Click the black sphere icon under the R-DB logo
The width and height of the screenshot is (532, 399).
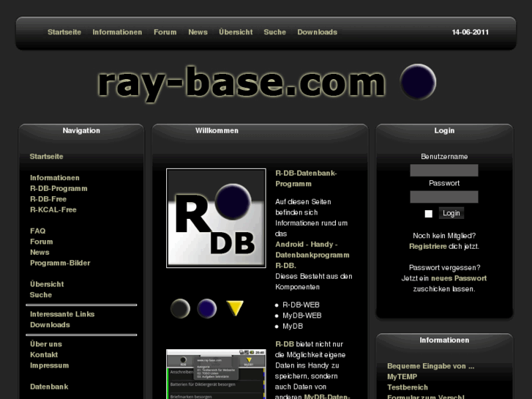coord(180,308)
